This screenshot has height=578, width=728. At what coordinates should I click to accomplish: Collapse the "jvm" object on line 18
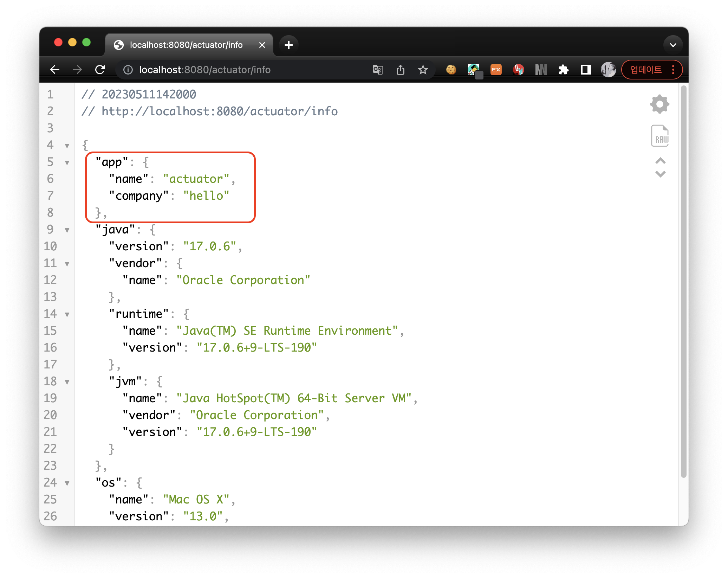coord(67,382)
